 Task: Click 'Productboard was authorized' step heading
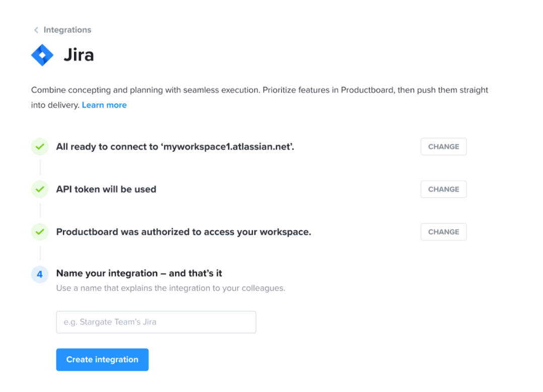point(183,232)
